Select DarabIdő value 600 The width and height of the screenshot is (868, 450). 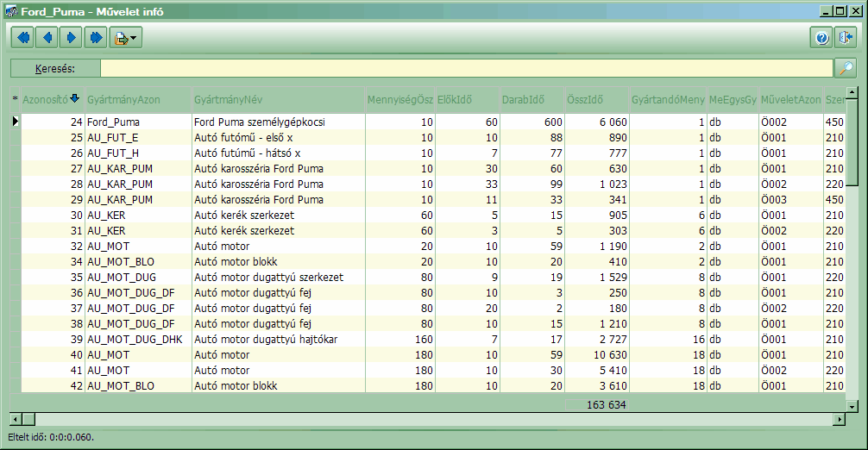pos(532,122)
